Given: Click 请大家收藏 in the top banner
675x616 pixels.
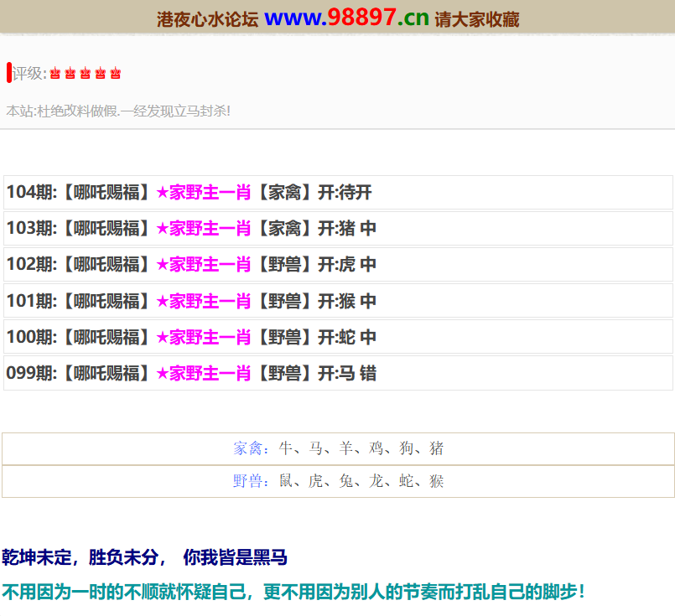Looking at the screenshot, I should coord(476,19).
